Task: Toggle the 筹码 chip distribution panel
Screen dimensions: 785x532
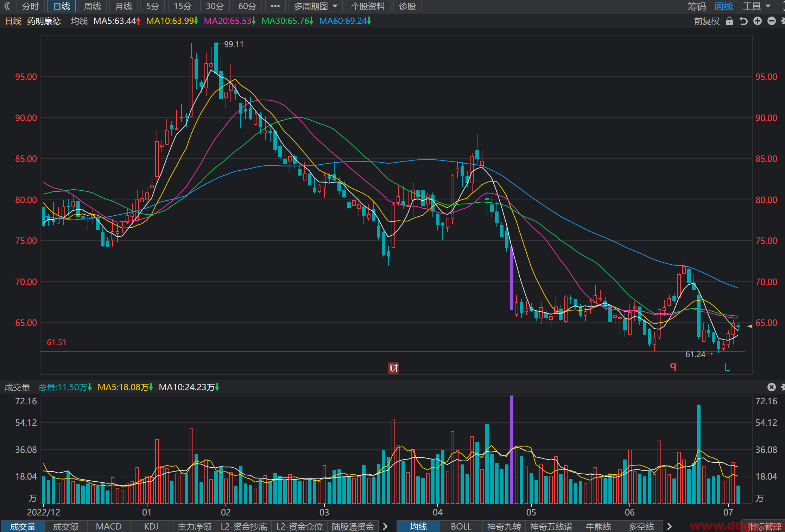Action: pyautogui.click(x=697, y=6)
